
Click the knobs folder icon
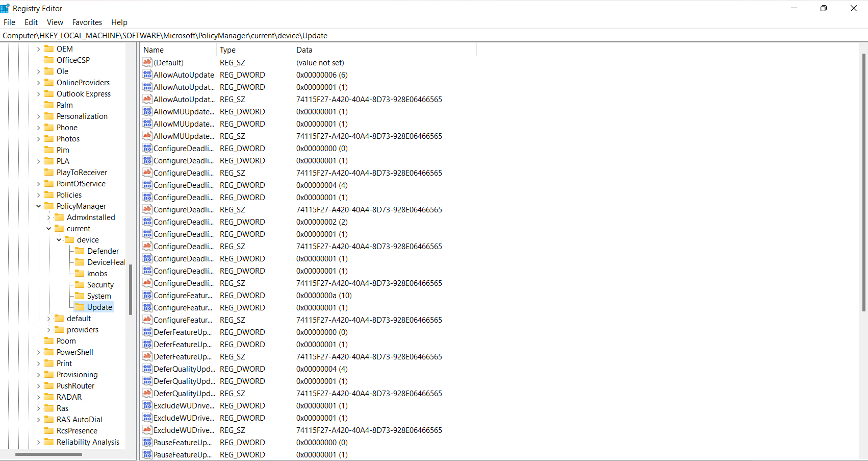[80, 274]
